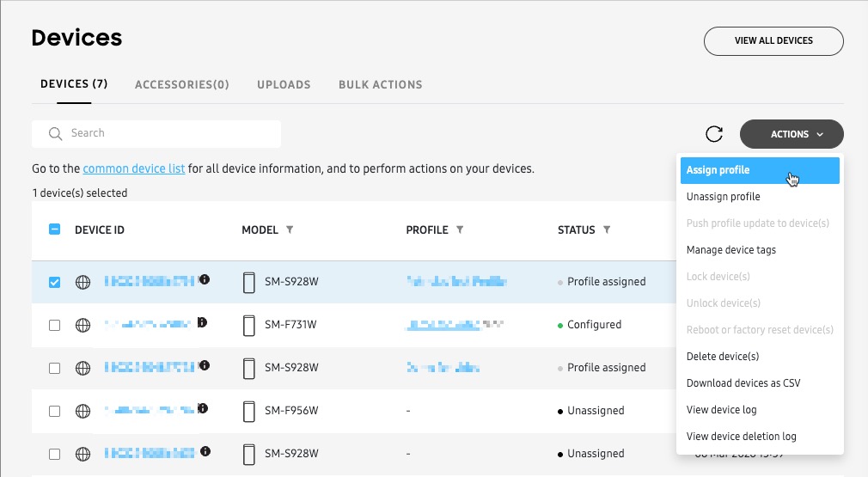Click the refresh device list icon
868x477 pixels.
[x=714, y=134]
